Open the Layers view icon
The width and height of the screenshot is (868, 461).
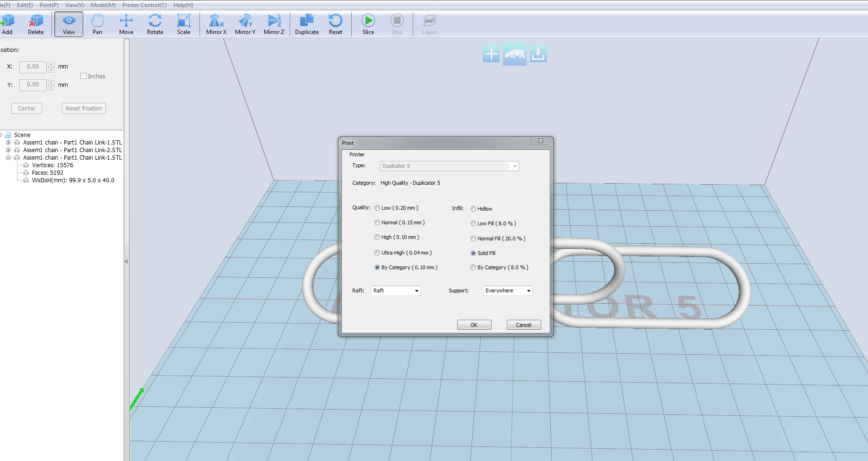430,24
